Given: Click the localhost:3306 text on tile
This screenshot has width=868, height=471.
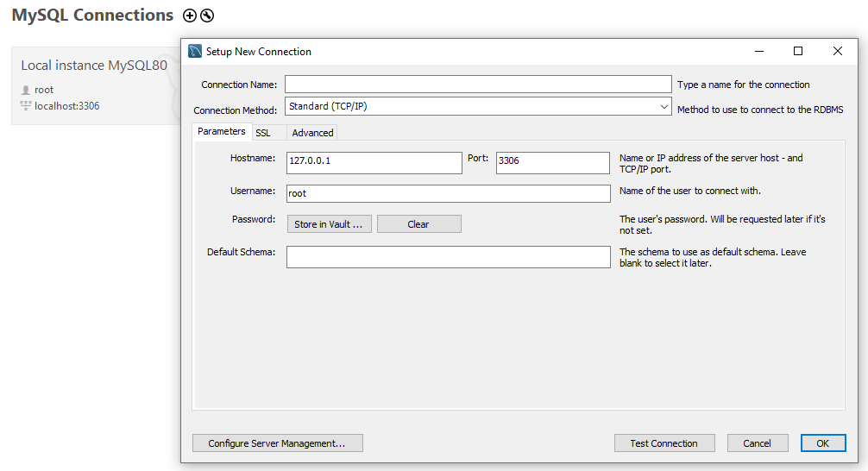Looking at the screenshot, I should point(67,106).
